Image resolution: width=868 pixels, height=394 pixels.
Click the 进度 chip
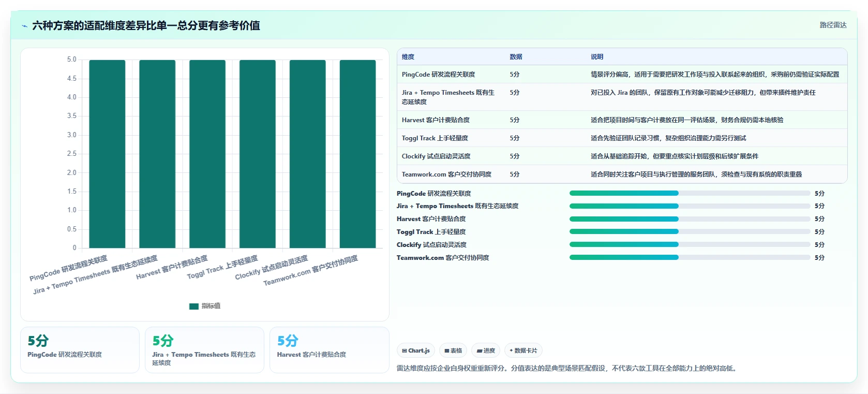486,351
